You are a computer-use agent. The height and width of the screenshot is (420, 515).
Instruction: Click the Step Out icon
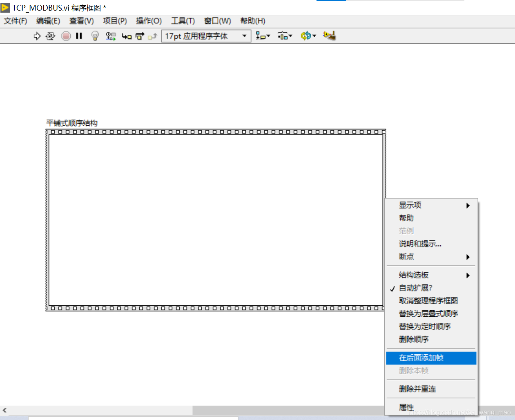[x=152, y=36]
